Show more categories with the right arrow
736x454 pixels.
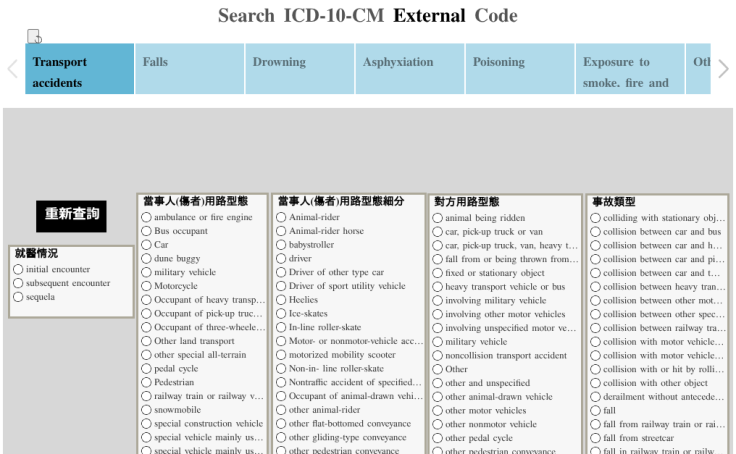[723, 69]
